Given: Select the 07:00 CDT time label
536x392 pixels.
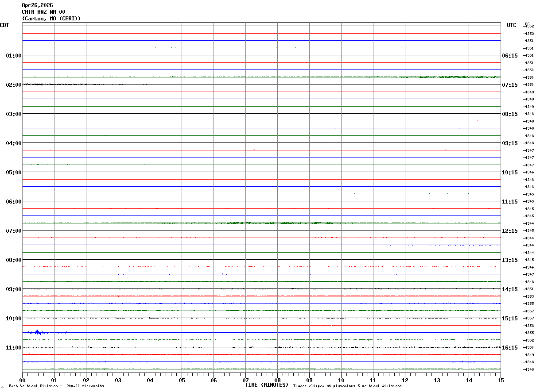Looking at the screenshot, I should point(14,231).
